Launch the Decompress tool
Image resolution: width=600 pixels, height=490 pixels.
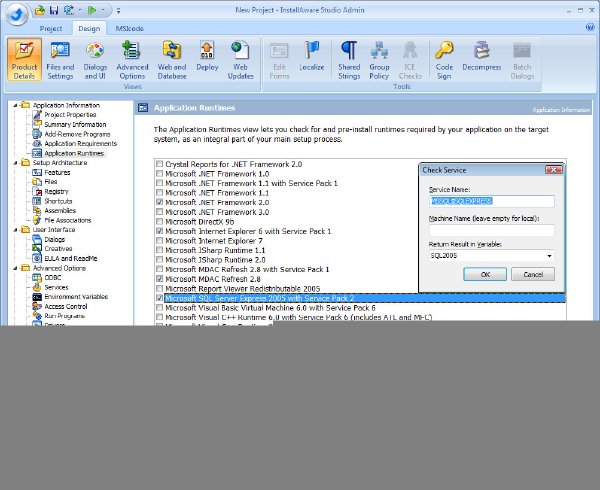(481, 56)
